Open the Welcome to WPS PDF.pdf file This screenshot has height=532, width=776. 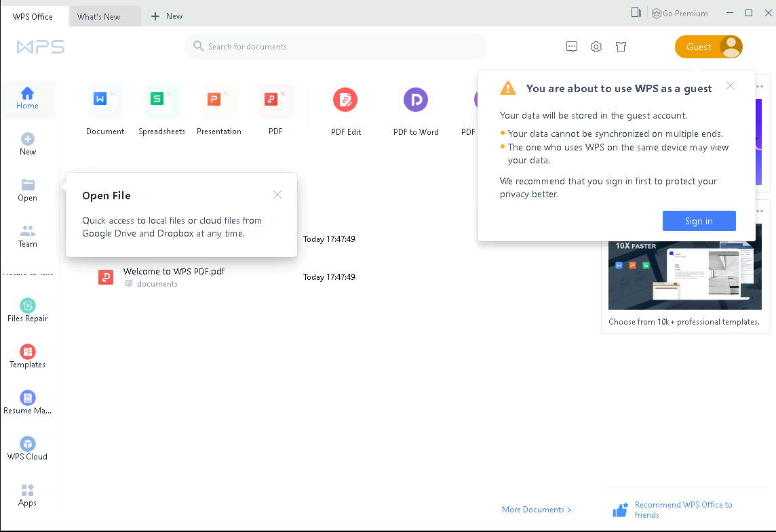[x=174, y=272]
